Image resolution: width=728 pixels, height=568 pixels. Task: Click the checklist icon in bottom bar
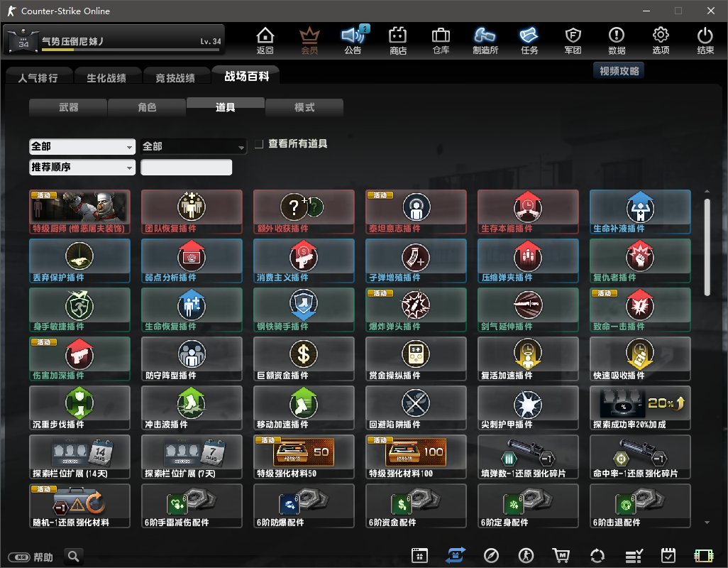634,555
